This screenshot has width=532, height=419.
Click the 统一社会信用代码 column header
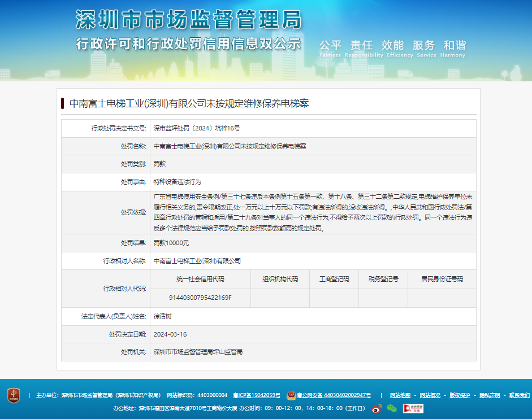[x=200, y=280]
